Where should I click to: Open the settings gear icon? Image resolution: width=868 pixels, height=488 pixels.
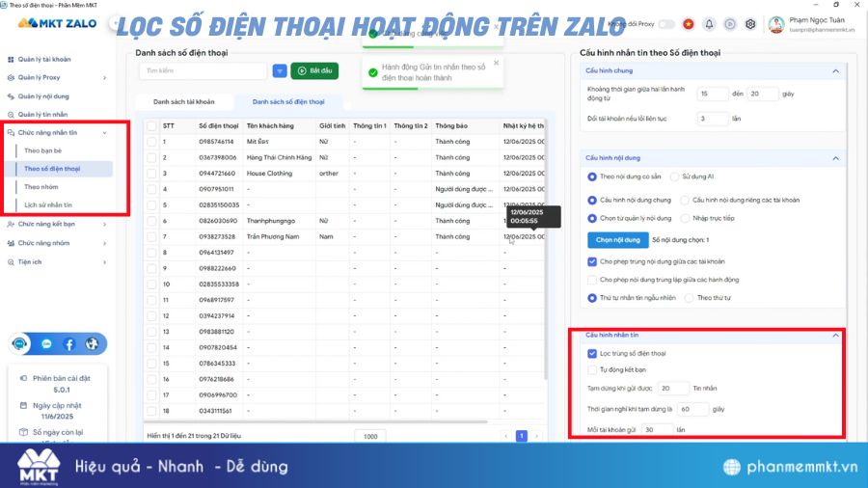point(750,24)
